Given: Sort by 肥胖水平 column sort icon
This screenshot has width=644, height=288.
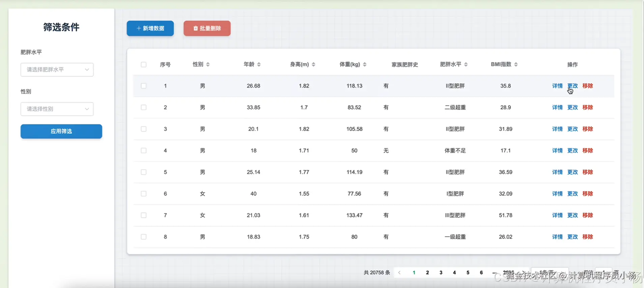Looking at the screenshot, I should (466, 64).
